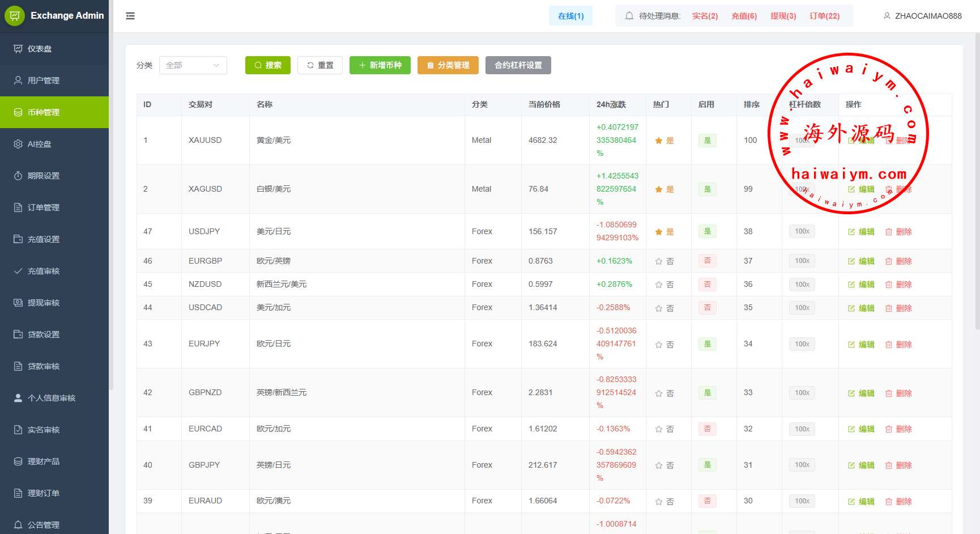Screen dimensions: 980x534
Task: Click the trash icon for GBPJPY row
Action: pyautogui.click(x=889, y=465)
